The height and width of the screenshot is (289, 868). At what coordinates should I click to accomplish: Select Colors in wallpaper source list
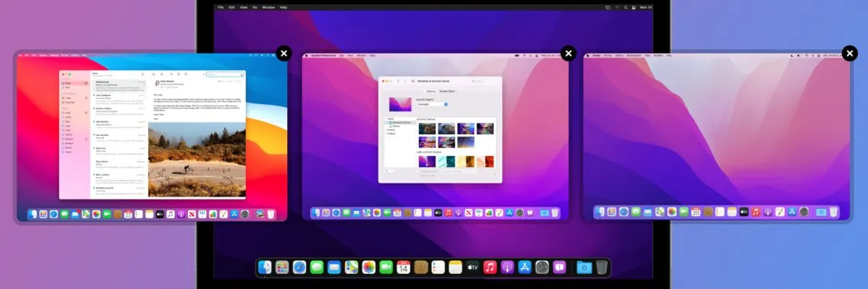coord(396,126)
